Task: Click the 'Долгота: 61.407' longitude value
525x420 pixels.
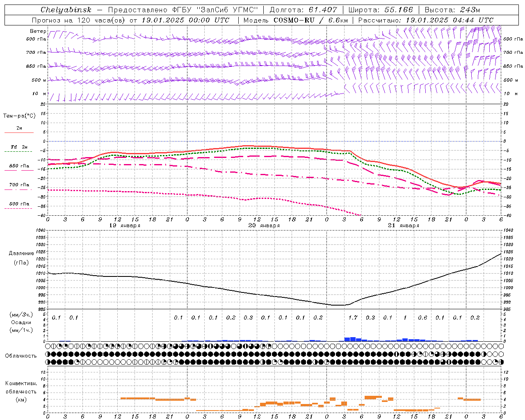Action: pyautogui.click(x=303, y=10)
